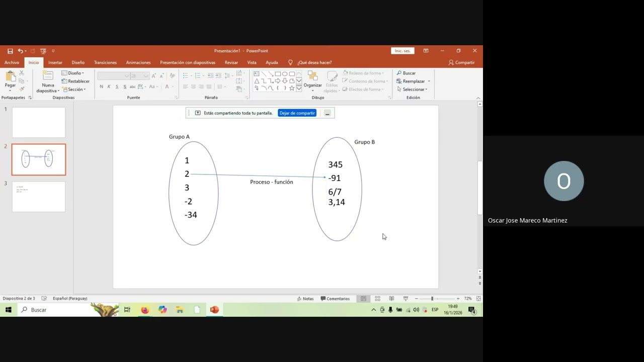
Task: Cut selection with scissors icon
Action: [x=22, y=73]
